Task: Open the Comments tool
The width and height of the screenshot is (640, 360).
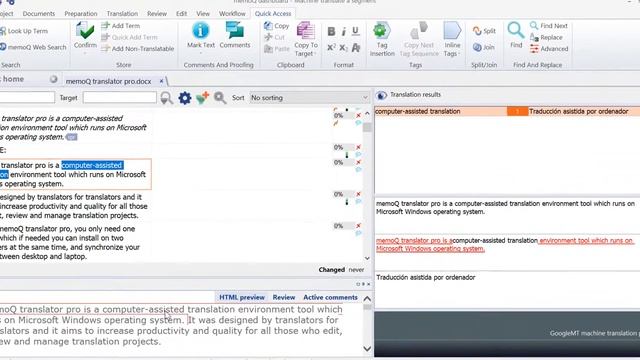Action: click(235, 35)
